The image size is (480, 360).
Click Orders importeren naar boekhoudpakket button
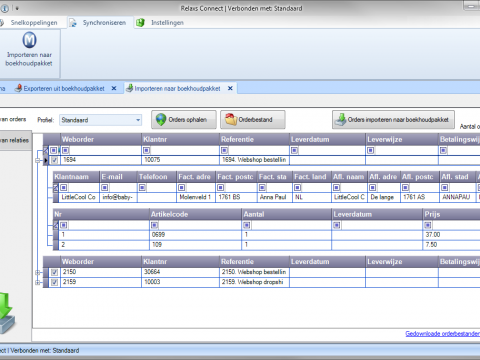393,120
